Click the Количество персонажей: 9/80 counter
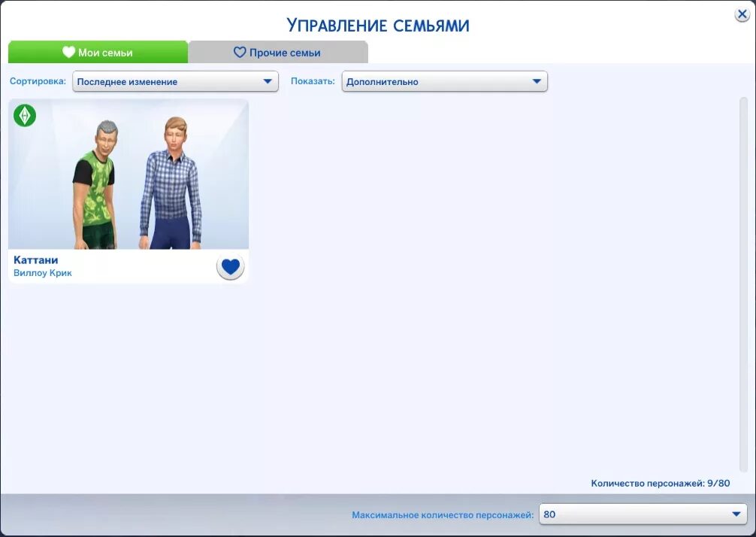 [x=660, y=483]
